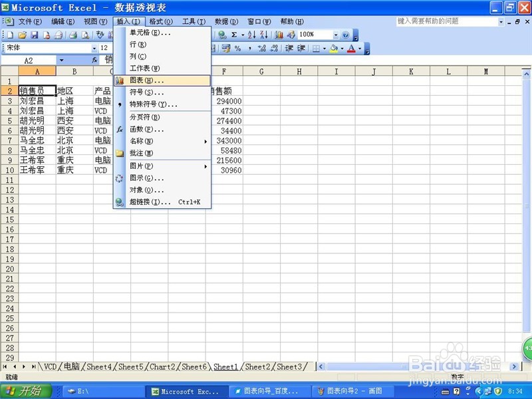The height and width of the screenshot is (399, 532).
Task: Choose 工作表(W) from the Insert menu
Action: pos(162,68)
